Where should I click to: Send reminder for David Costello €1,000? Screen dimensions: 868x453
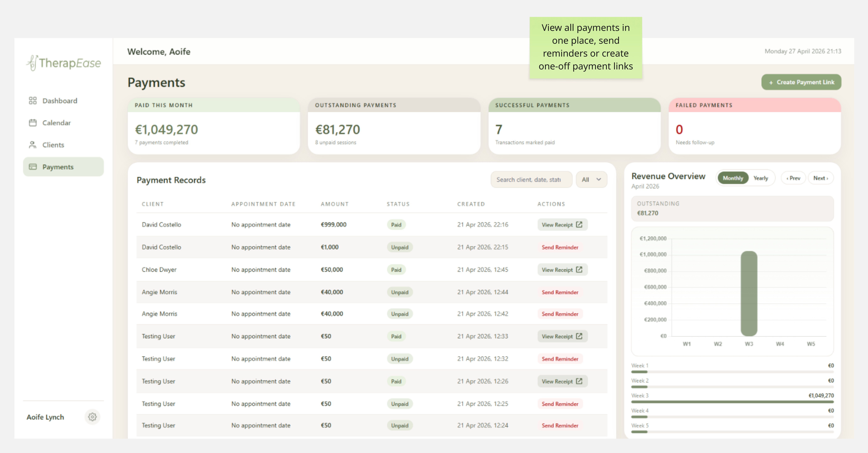click(560, 247)
